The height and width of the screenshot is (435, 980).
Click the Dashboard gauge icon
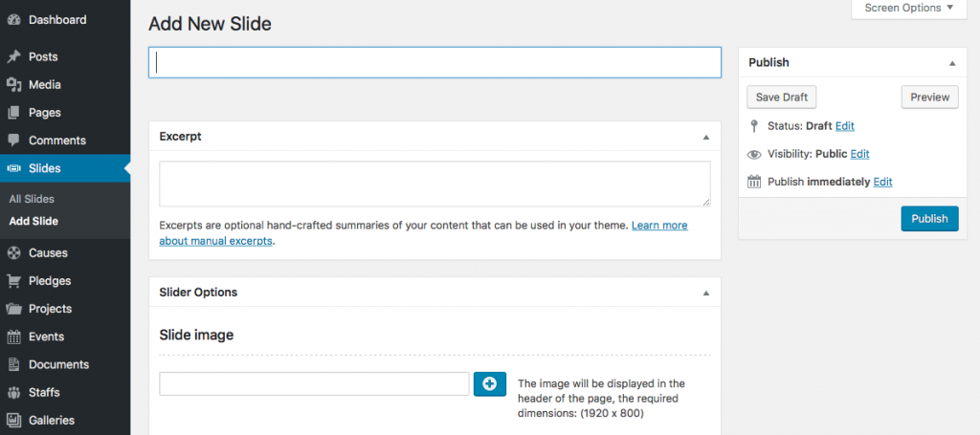(14, 20)
